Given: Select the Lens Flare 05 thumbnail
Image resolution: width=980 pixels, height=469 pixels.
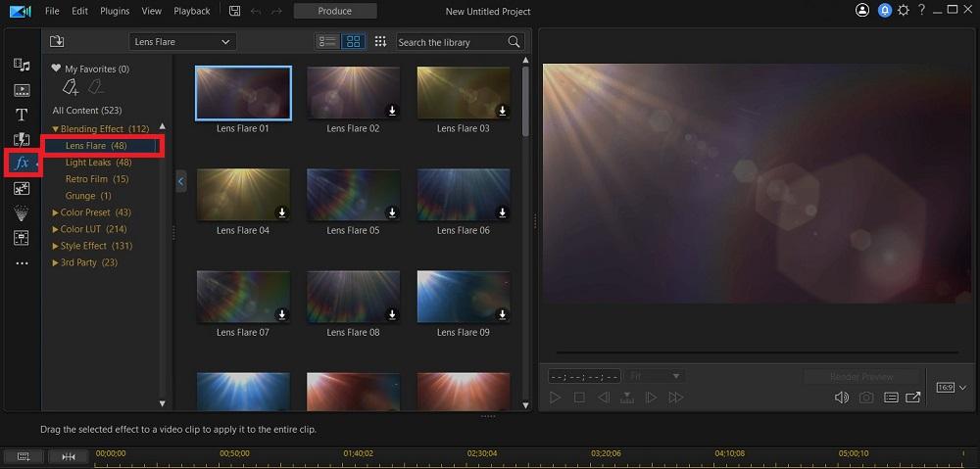Looking at the screenshot, I should pos(353,195).
